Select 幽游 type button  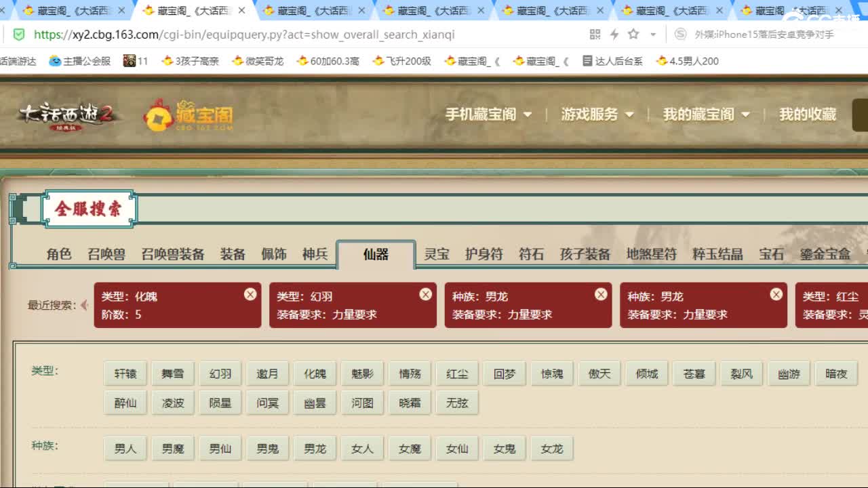point(789,373)
